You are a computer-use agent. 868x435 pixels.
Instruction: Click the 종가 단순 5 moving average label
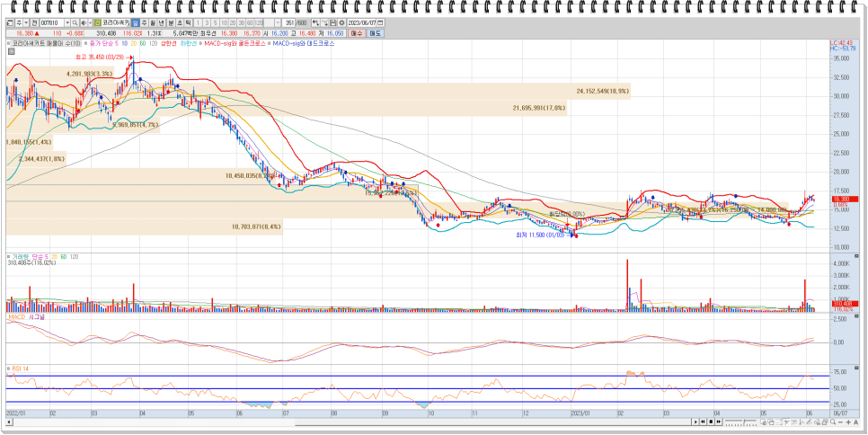104,42
